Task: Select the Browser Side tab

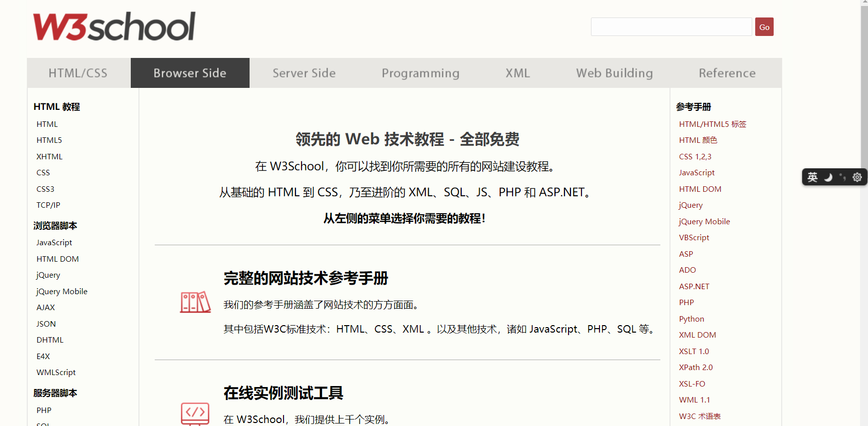Action: [x=190, y=73]
